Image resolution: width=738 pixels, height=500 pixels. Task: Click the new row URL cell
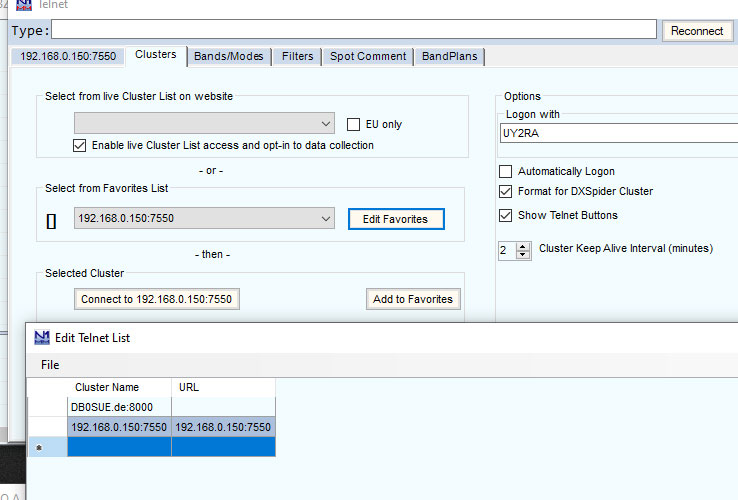click(224, 447)
